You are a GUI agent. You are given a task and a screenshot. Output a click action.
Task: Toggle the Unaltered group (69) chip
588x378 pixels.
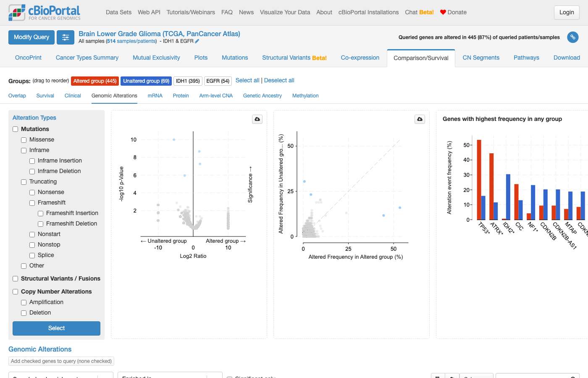(146, 81)
